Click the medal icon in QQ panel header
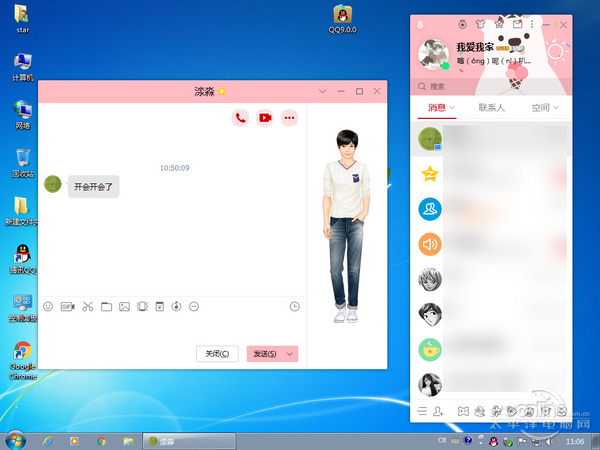600x450 pixels. 463,25
